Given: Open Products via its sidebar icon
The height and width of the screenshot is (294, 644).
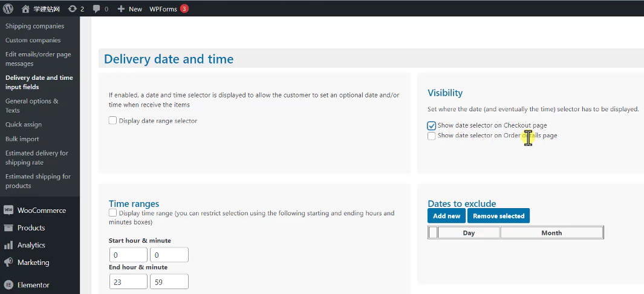Looking at the screenshot, I should click(x=8, y=228).
